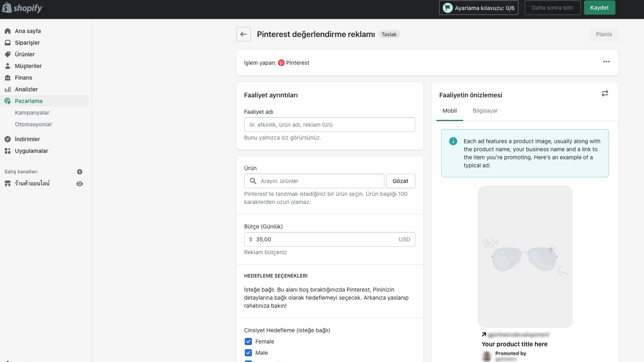Click the Shopify logo

pyautogui.click(x=22, y=8)
